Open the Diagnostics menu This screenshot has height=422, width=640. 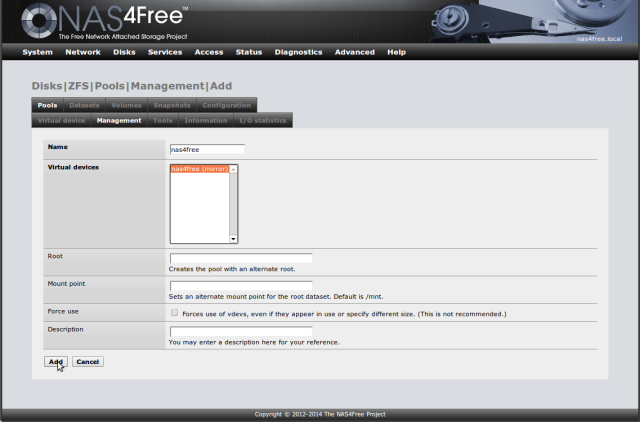point(298,52)
